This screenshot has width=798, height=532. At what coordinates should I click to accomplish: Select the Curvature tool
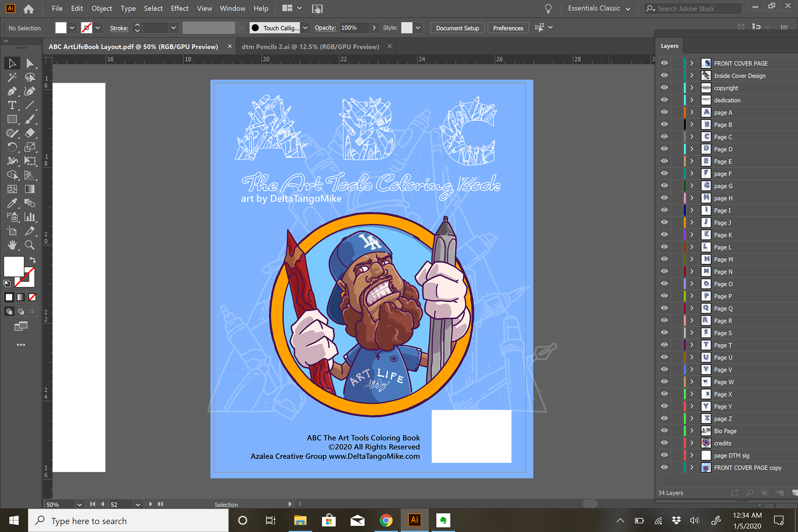point(30,91)
